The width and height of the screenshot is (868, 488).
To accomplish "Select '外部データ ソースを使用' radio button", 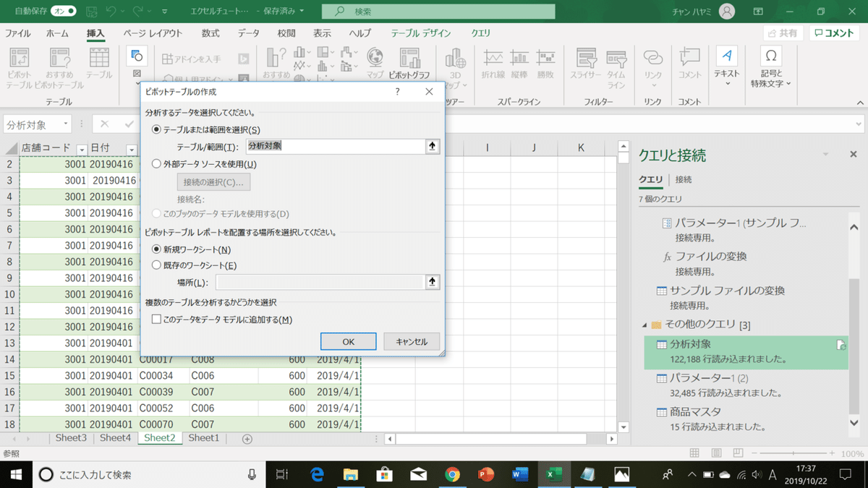I will pos(156,164).
